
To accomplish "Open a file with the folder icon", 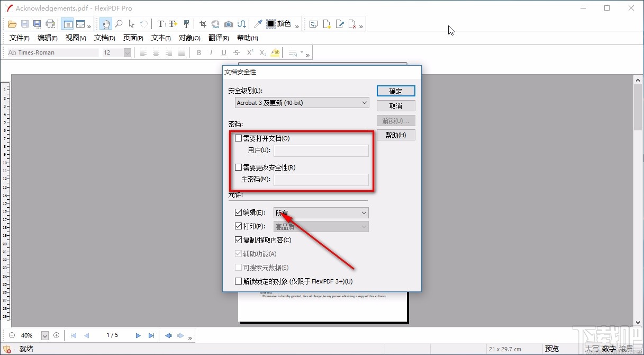I will pos(12,23).
